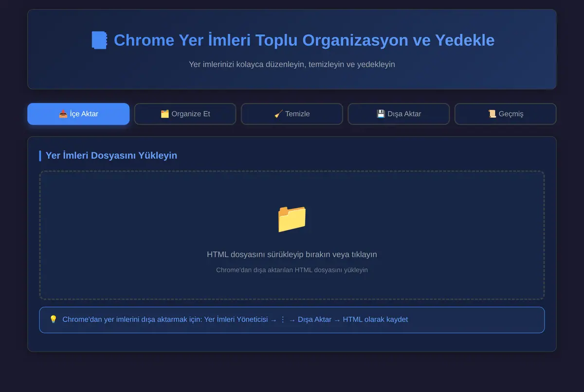Select the Temizle tab
This screenshot has height=392, width=584.
(292, 114)
